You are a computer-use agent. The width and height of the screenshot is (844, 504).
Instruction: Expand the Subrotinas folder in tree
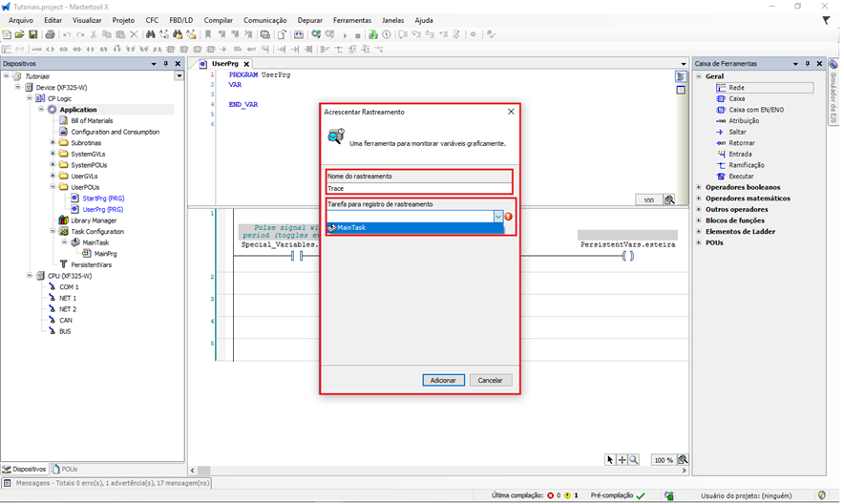(53, 143)
